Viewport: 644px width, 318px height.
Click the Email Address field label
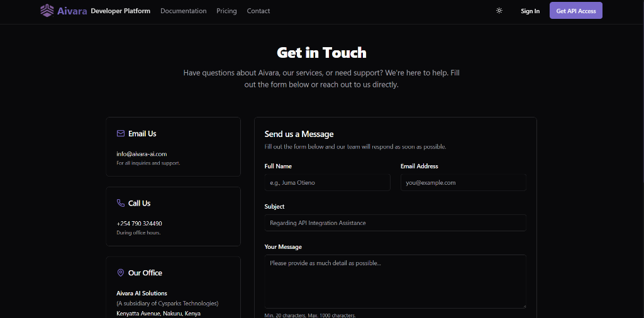pos(419,166)
